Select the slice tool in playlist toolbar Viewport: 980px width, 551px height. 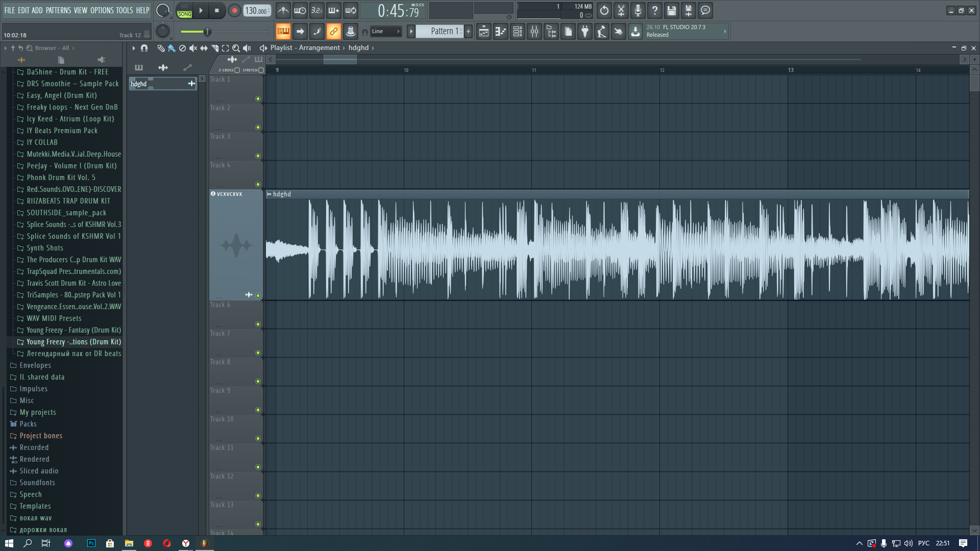coord(215,48)
